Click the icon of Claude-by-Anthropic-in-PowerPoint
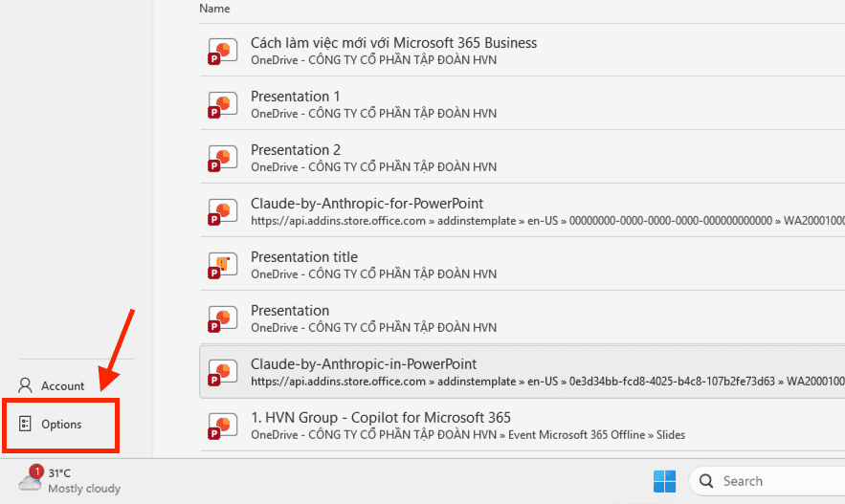The width and height of the screenshot is (845, 504). [223, 372]
